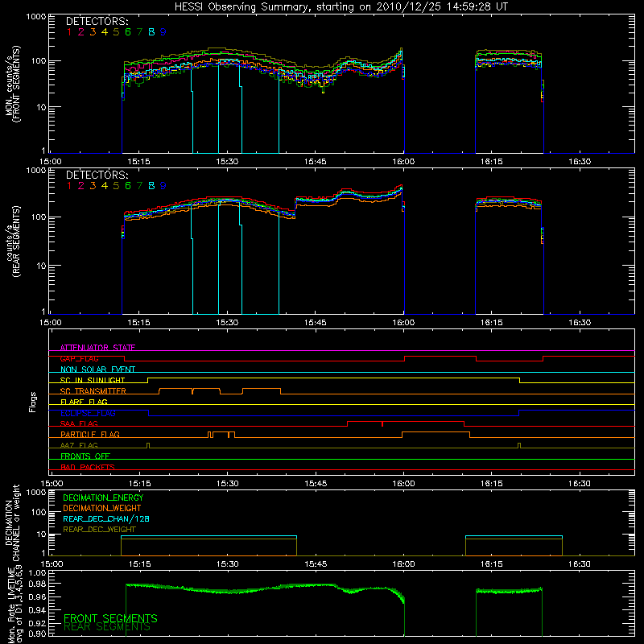This screenshot has width=644, height=644.
Task: Click the REAR SEGMENTS livetime legend text
Action: [x=107, y=627]
